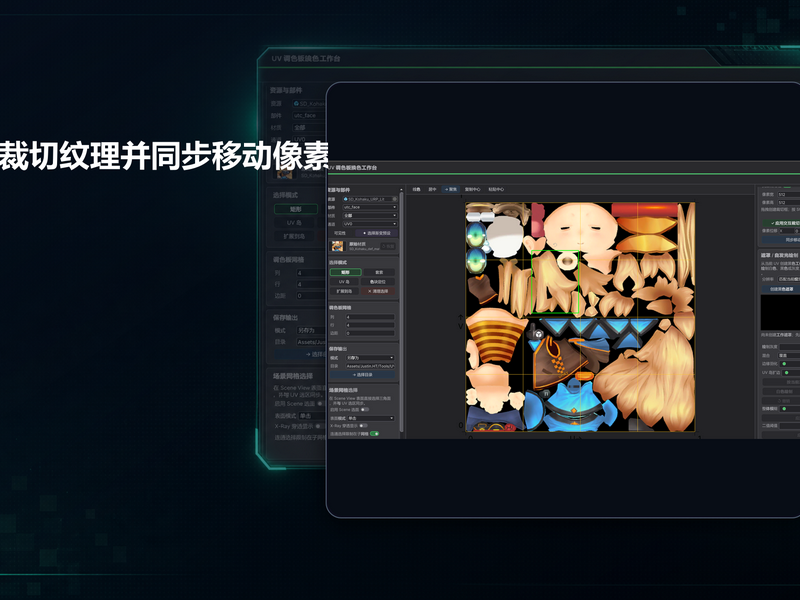Click the green apply interactive crop button
The image size is (800, 600).
click(781, 223)
